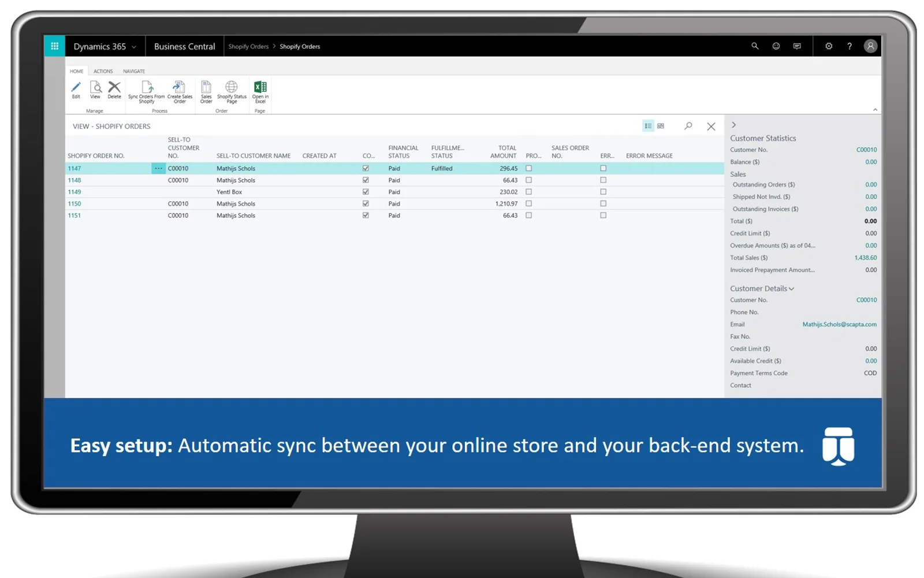Click the Mathijs.Schols@scapta.com email link
Screen dimensions: 924x578
840,324
